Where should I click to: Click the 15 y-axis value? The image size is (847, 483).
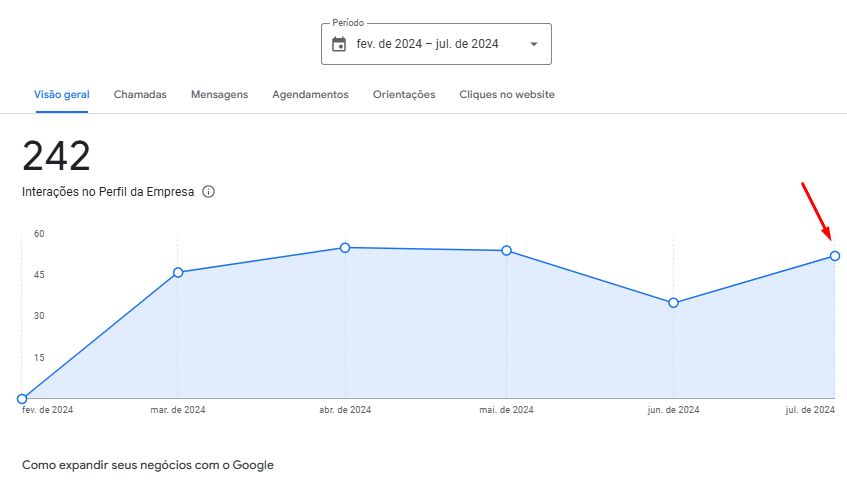coord(39,358)
